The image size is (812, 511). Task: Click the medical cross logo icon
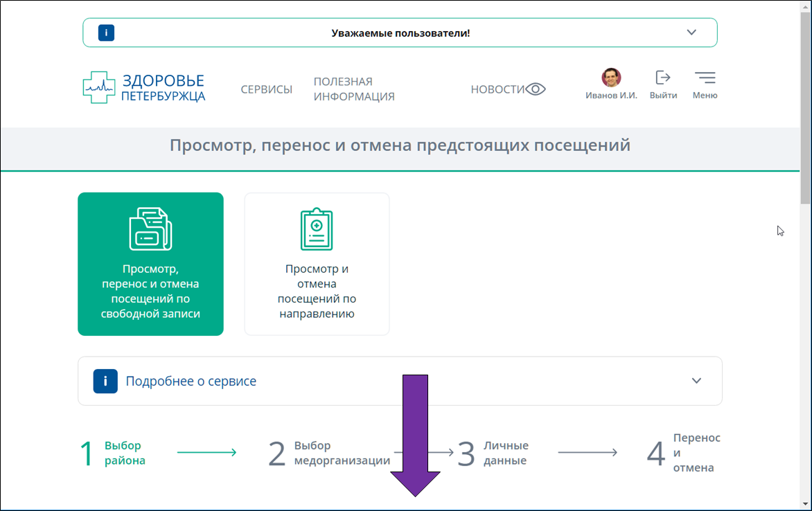[x=99, y=87]
